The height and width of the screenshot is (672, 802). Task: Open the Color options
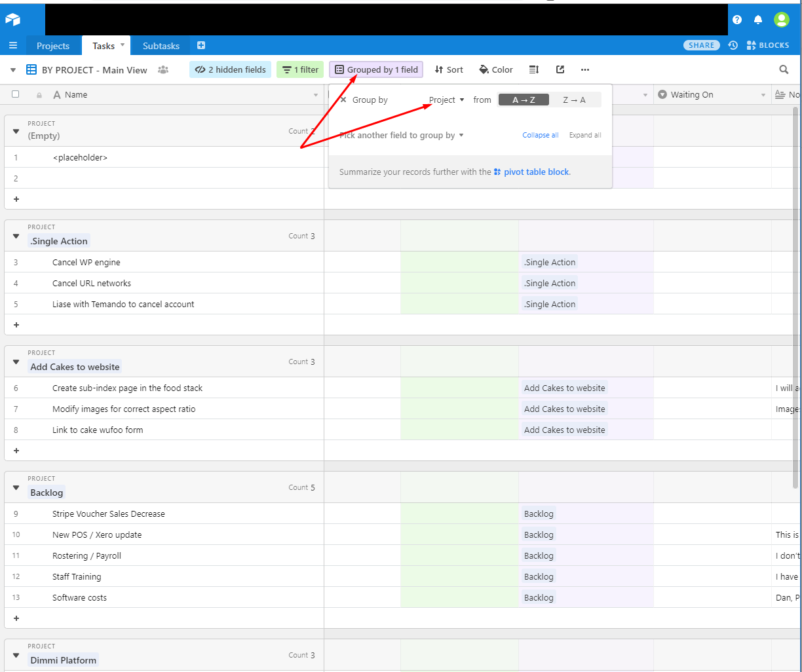click(497, 69)
